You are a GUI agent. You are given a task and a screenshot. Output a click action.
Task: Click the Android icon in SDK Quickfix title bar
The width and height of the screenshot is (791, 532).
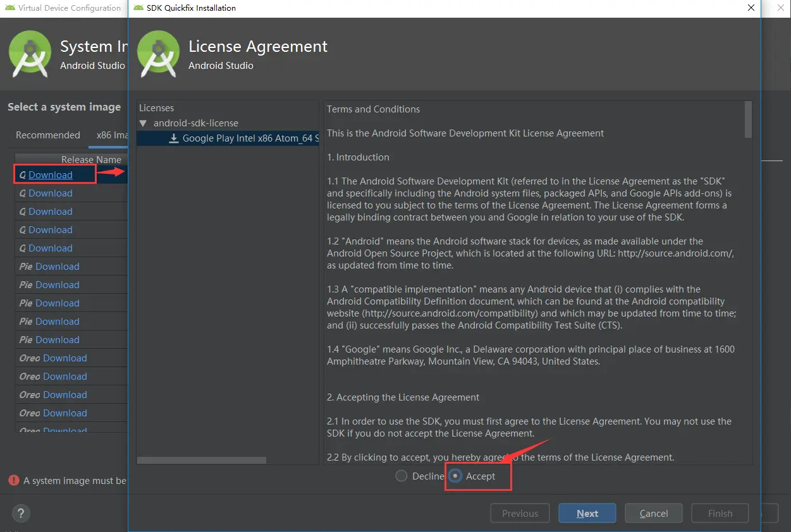[x=138, y=8]
